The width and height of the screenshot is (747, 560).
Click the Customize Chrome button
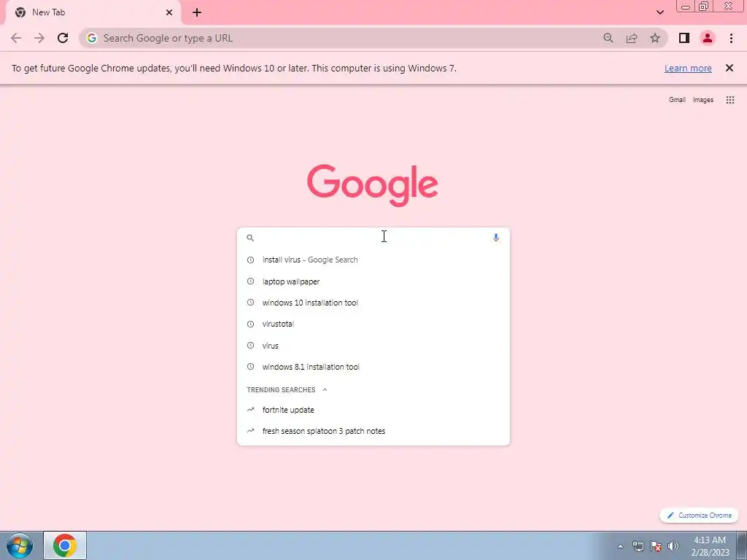699,516
